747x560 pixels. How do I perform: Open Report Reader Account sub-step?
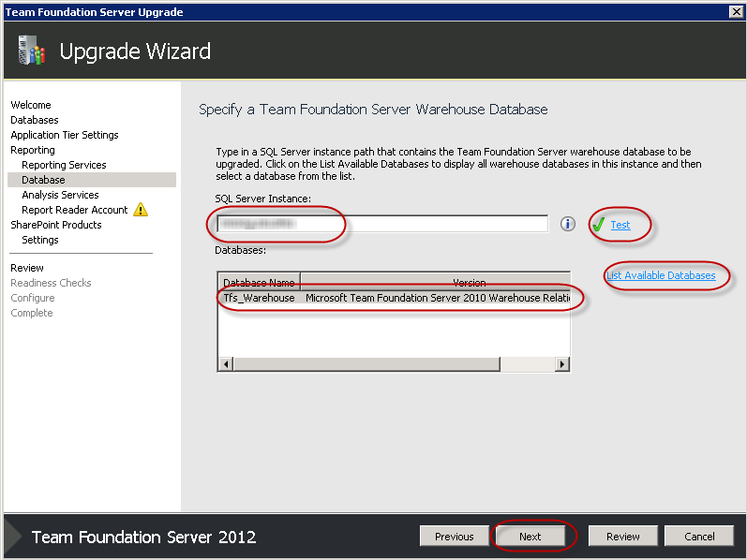click(75, 210)
